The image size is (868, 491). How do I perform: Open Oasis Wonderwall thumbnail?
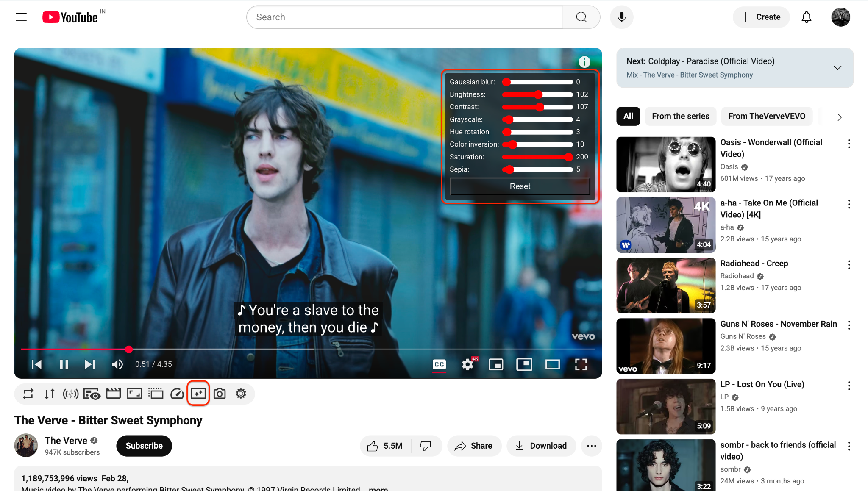tap(665, 164)
